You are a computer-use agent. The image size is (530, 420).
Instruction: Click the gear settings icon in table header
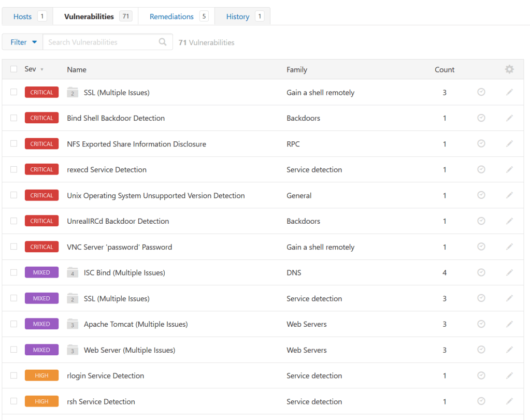509,69
